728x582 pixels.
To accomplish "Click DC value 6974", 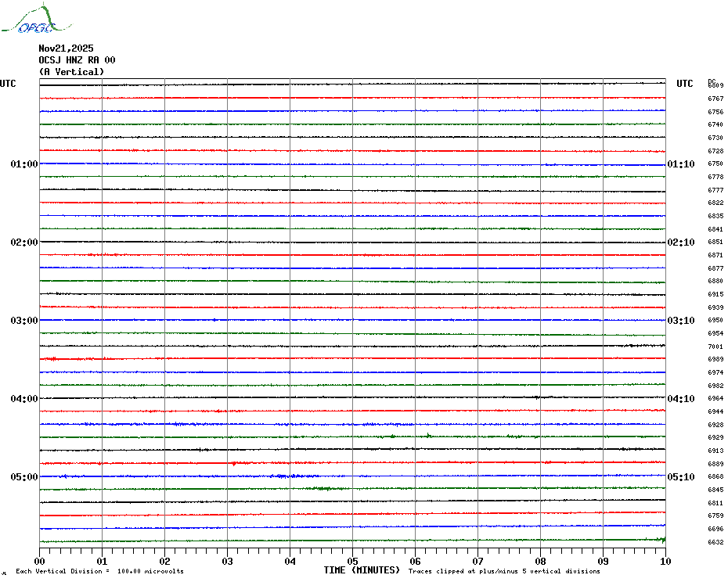I will click(x=715, y=372).
